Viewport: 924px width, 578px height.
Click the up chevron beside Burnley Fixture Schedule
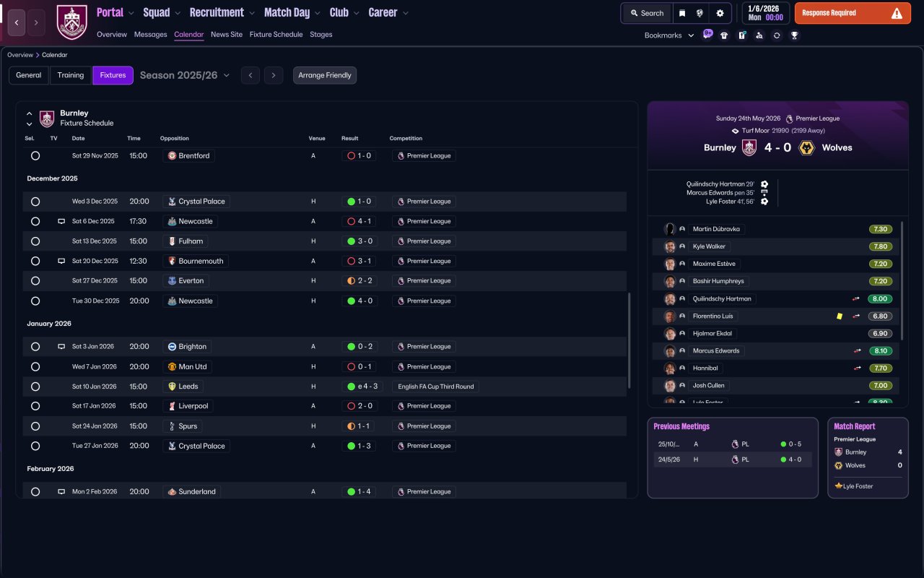(x=29, y=113)
